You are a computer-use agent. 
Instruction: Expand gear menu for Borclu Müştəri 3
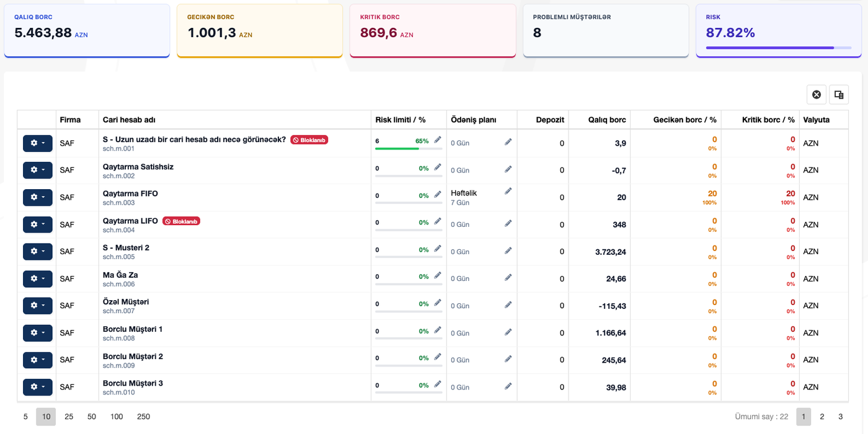(38, 387)
